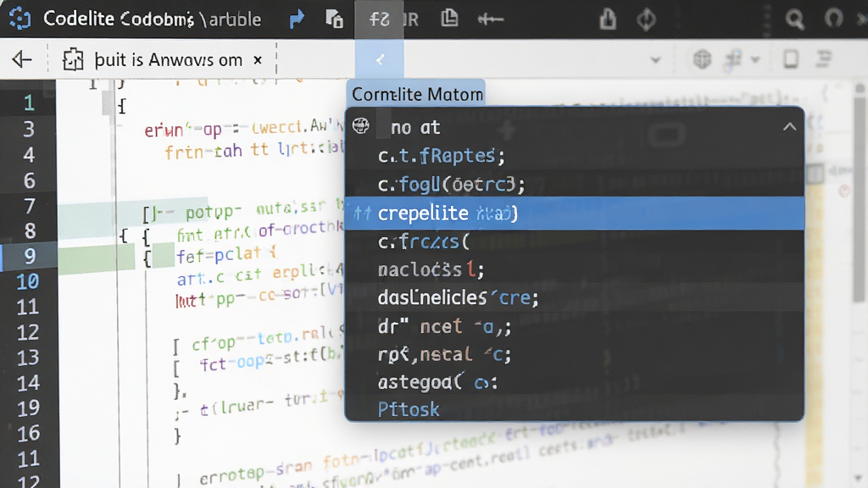Click the sync refresh icon in top toolbar
The height and width of the screenshot is (488, 868).
tap(646, 19)
